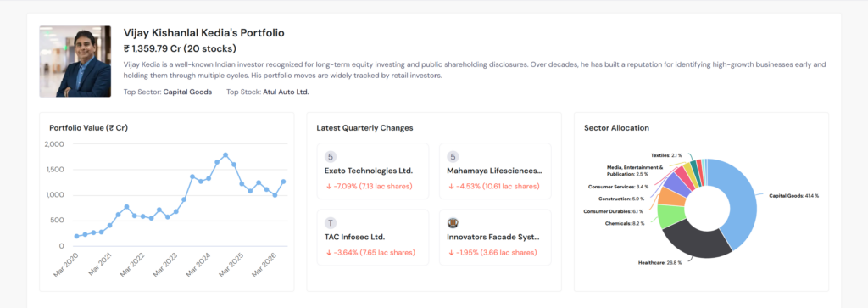
Task: Click the 'Vijay Kishanlal Kedia's Portfolio' heading
Action: pyautogui.click(x=204, y=33)
